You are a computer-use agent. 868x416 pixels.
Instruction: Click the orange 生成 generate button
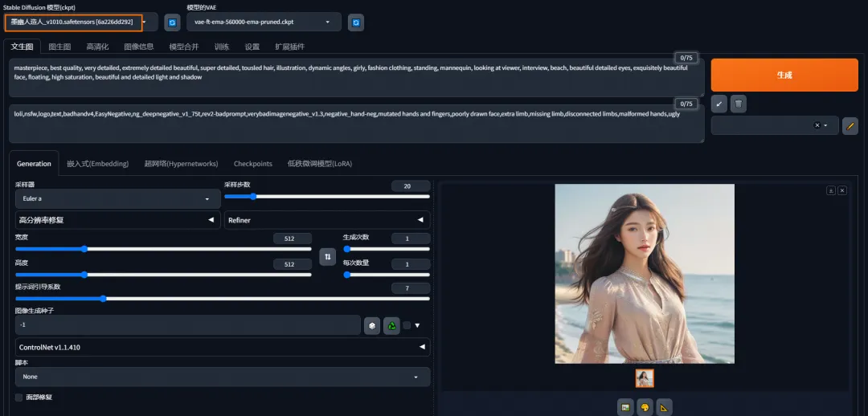pyautogui.click(x=784, y=75)
